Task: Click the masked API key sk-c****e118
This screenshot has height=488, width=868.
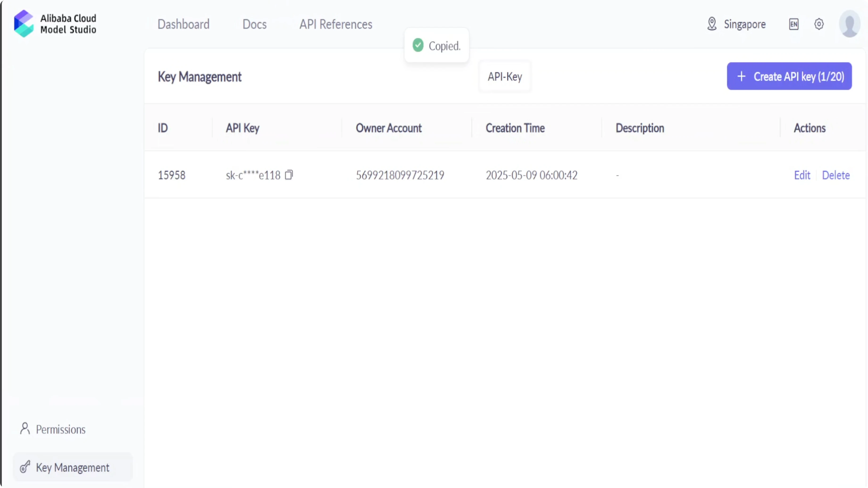Action: click(x=253, y=175)
